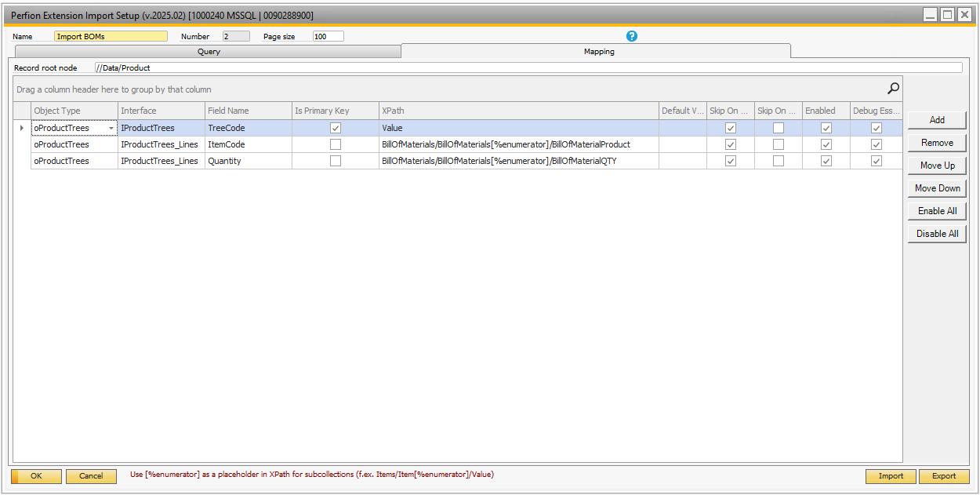Select the XPath cell containing Value
The image size is (980, 495).
519,128
